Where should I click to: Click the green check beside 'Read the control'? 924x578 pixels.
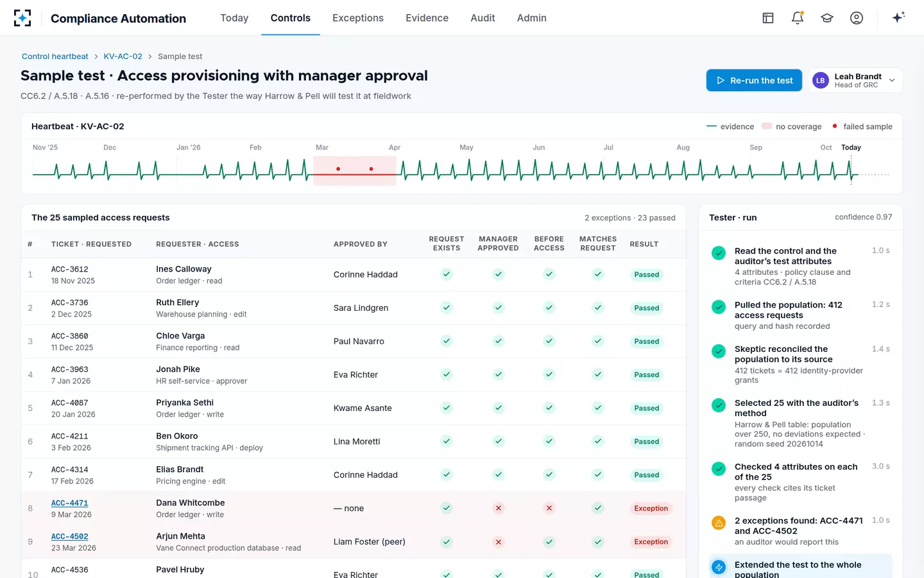coord(719,253)
